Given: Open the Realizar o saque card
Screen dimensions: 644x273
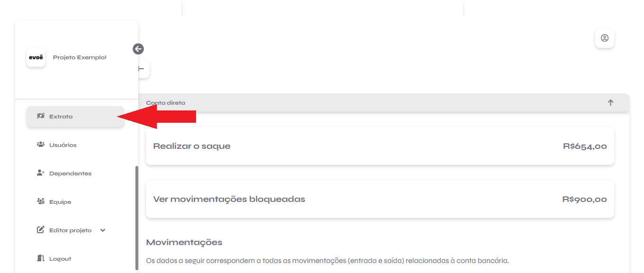Looking at the screenshot, I should click(x=380, y=146).
